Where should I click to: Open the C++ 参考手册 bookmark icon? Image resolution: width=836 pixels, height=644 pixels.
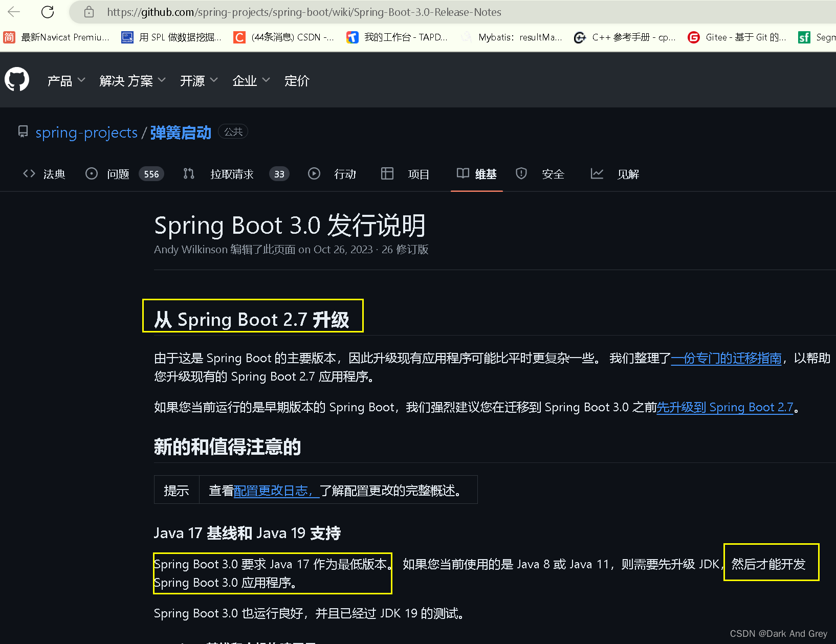click(x=580, y=37)
